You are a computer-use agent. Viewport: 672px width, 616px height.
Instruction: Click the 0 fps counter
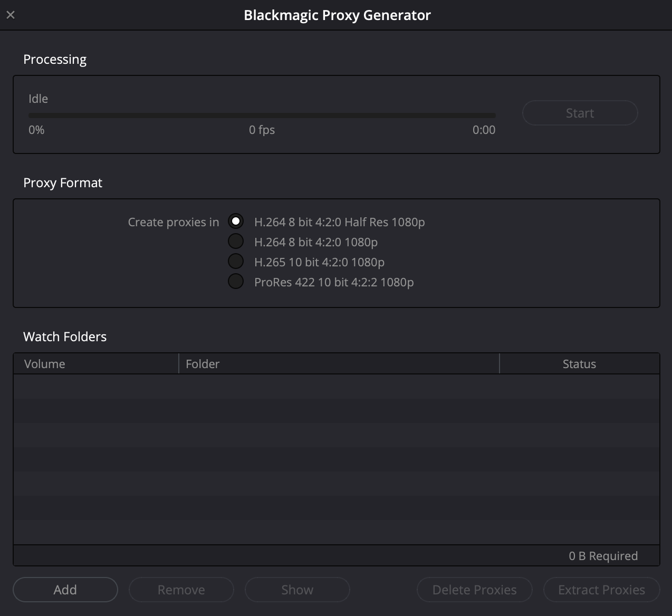(262, 130)
